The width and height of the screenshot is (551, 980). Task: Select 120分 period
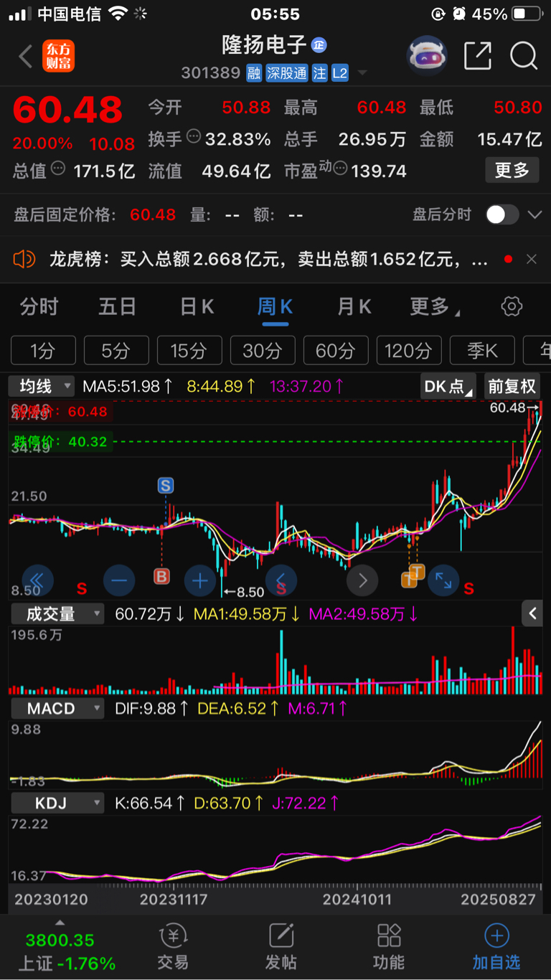[409, 351]
